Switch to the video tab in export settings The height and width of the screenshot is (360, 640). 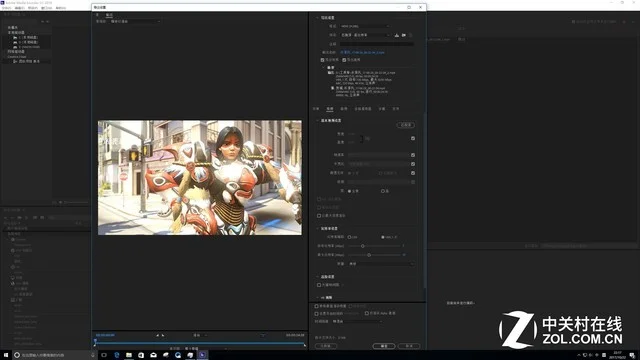[x=330, y=109]
